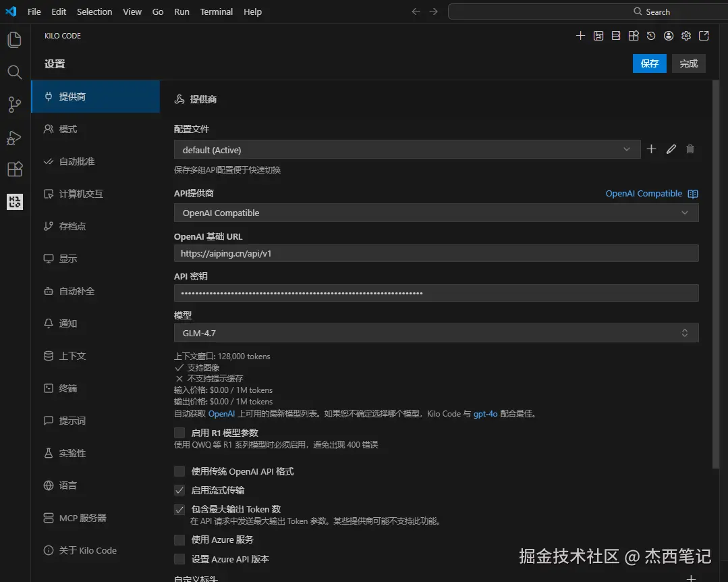
Task: Follow the gpt-4o link
Action: click(x=485, y=413)
